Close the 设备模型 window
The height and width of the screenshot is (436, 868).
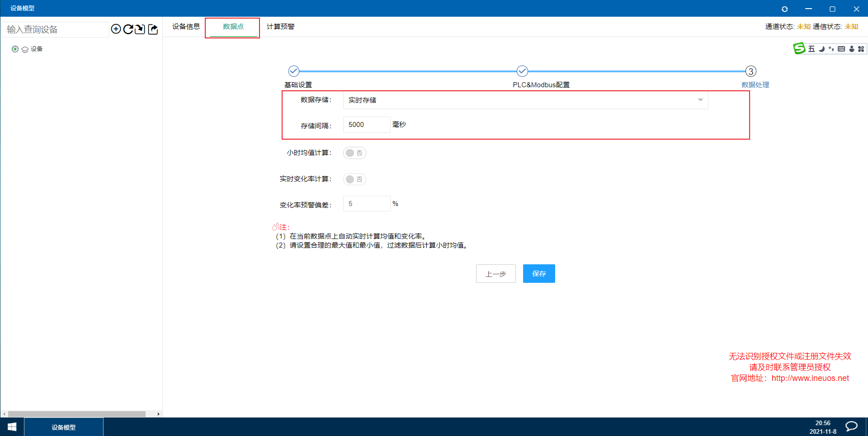point(856,9)
